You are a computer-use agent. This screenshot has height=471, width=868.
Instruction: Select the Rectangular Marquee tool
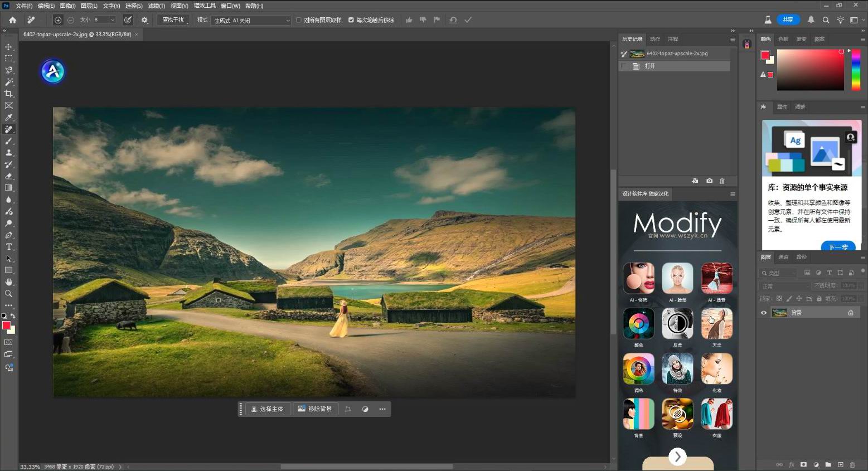click(x=9, y=59)
